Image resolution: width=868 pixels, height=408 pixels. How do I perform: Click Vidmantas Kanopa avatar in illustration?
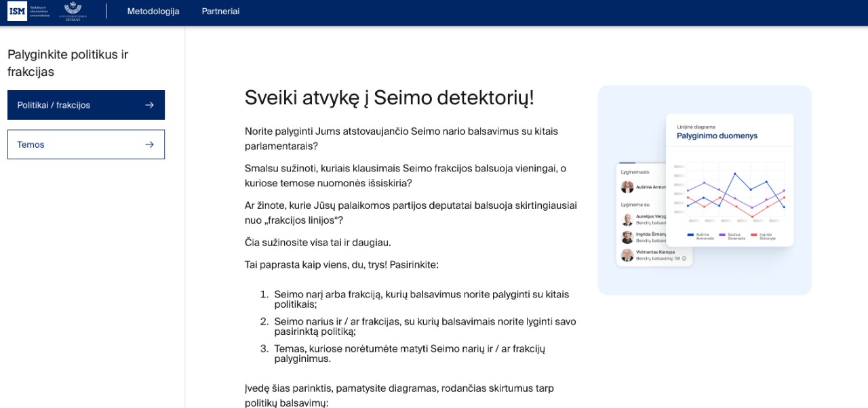click(627, 256)
